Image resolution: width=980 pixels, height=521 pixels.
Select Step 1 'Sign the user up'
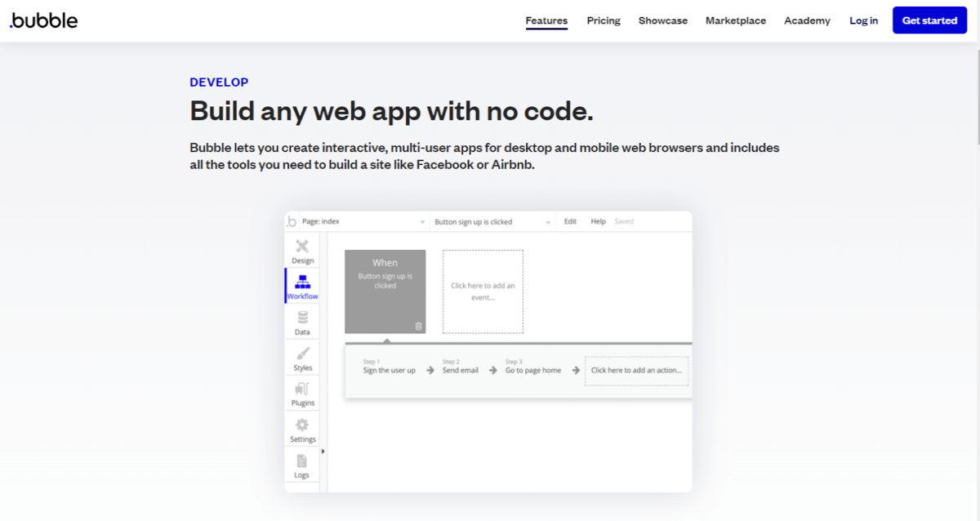pyautogui.click(x=389, y=366)
